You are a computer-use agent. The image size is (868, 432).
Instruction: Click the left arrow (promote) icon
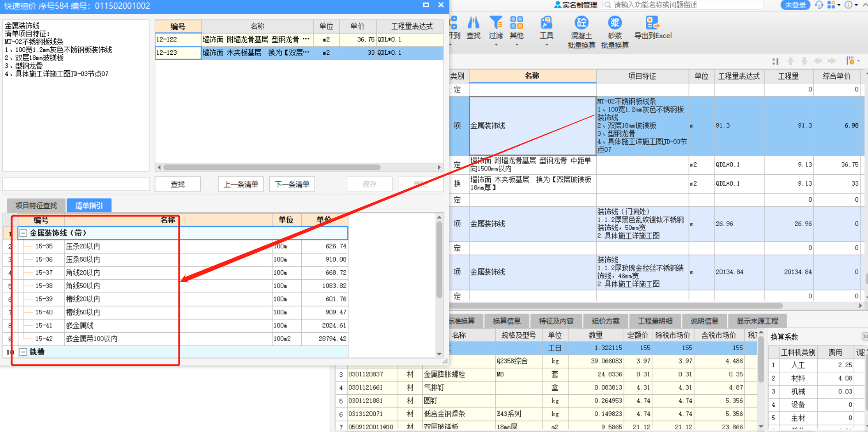[x=818, y=61]
